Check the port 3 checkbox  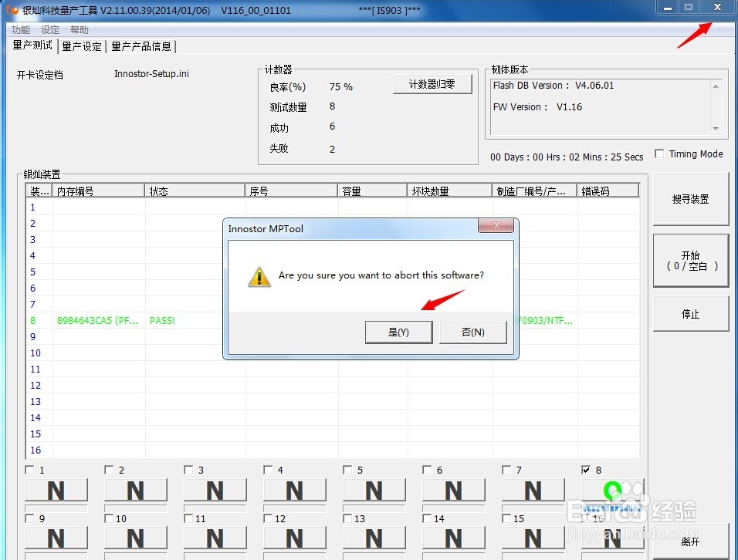coord(188,470)
